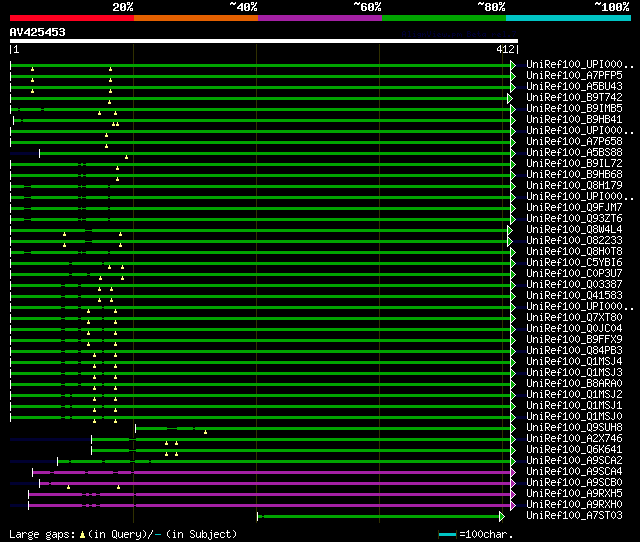Click the white AV425453 query sequence bar
640x542 pixels.
(263, 41)
